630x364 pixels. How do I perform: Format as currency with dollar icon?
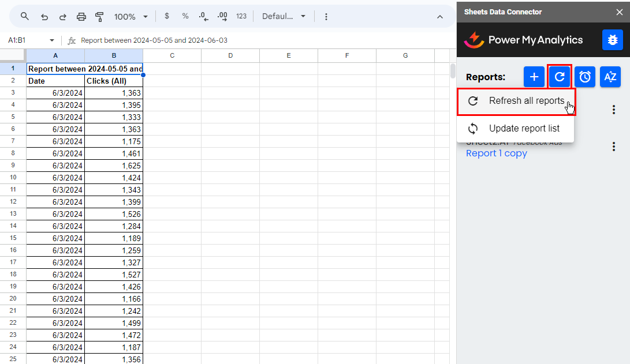coord(167,17)
